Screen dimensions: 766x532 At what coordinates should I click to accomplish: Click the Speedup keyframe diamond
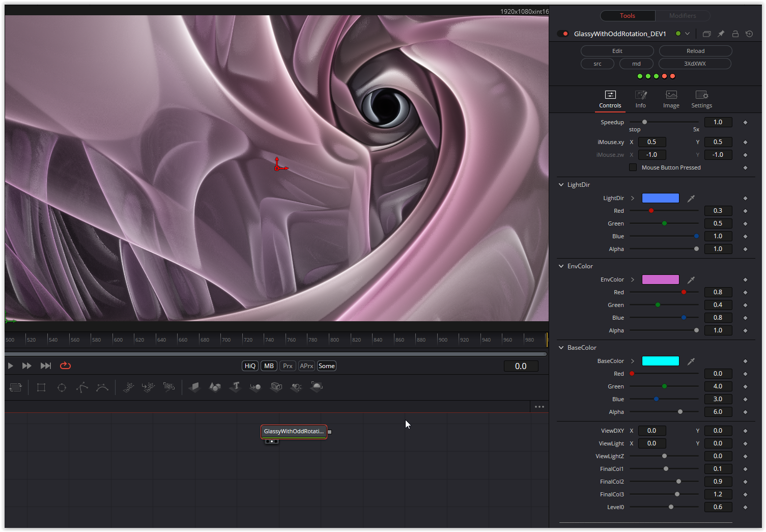[745, 122]
